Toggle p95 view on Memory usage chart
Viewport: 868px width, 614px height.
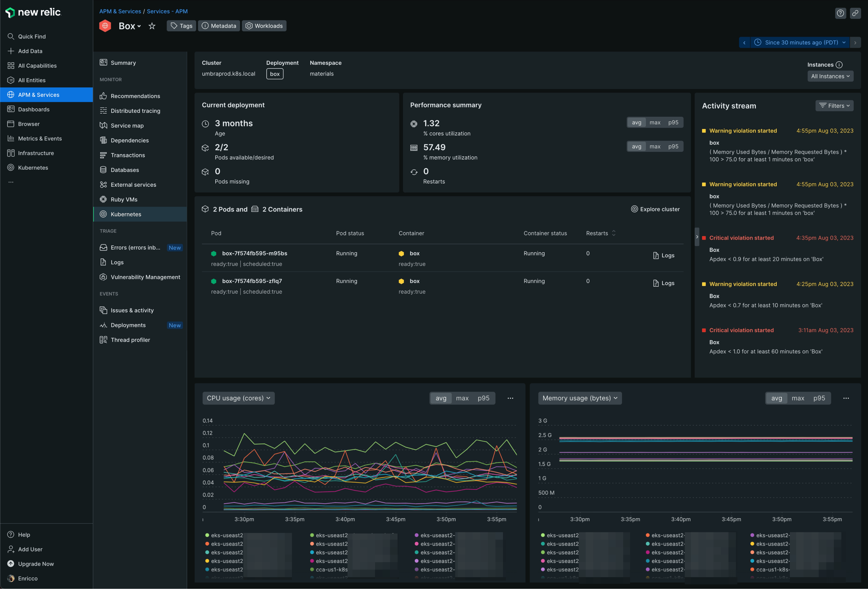tap(820, 398)
